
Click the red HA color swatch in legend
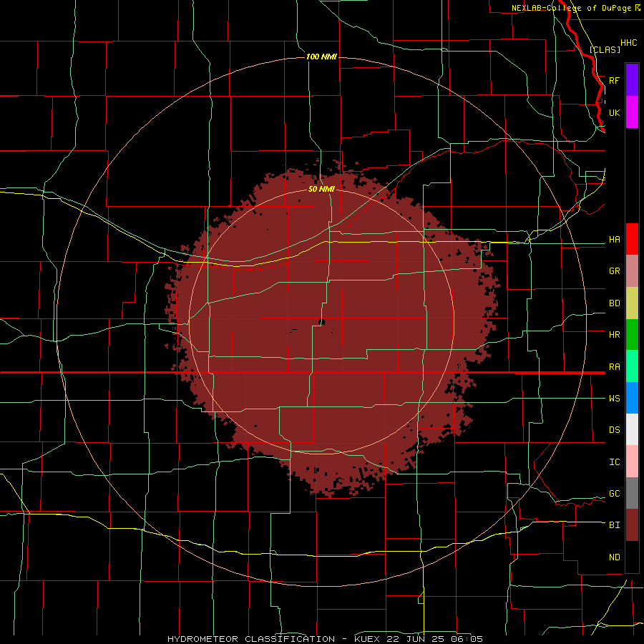632,239
